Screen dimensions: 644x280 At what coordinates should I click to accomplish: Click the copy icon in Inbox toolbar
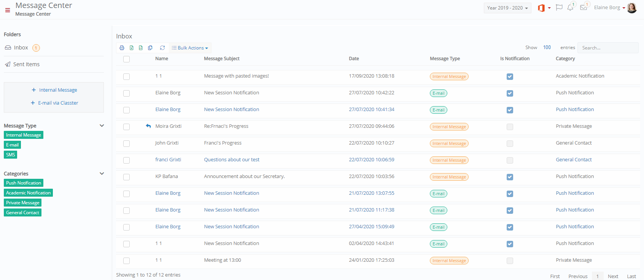click(150, 48)
